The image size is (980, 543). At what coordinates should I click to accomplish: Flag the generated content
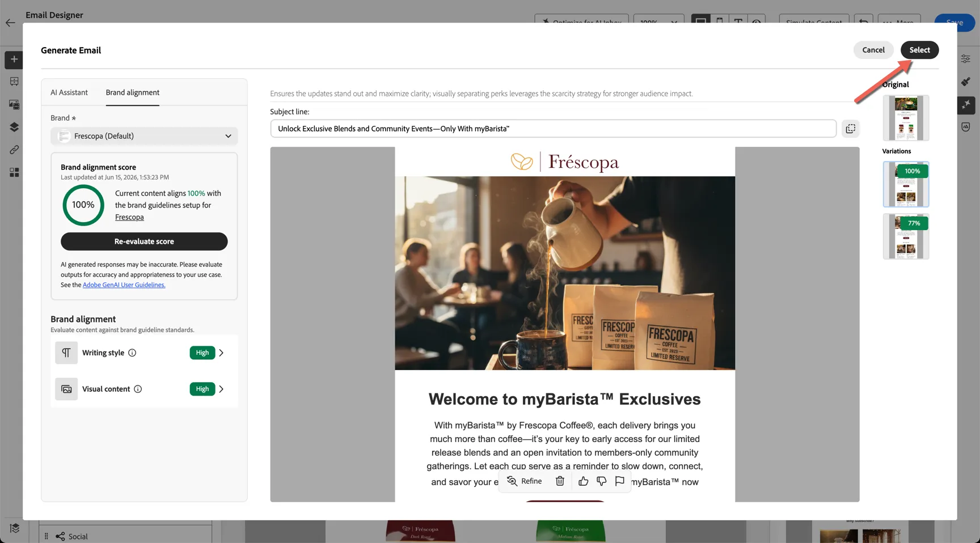[619, 481]
